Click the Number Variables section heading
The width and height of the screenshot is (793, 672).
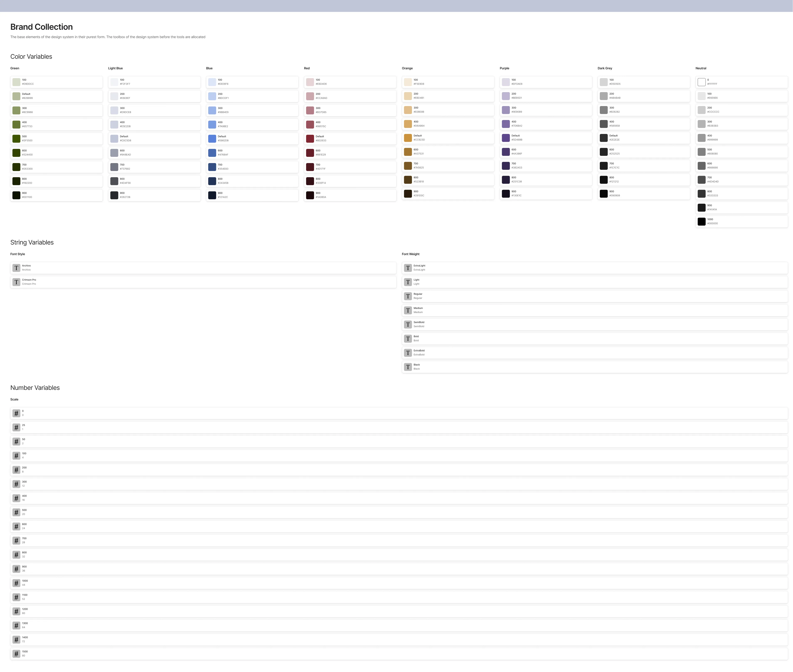pos(35,388)
